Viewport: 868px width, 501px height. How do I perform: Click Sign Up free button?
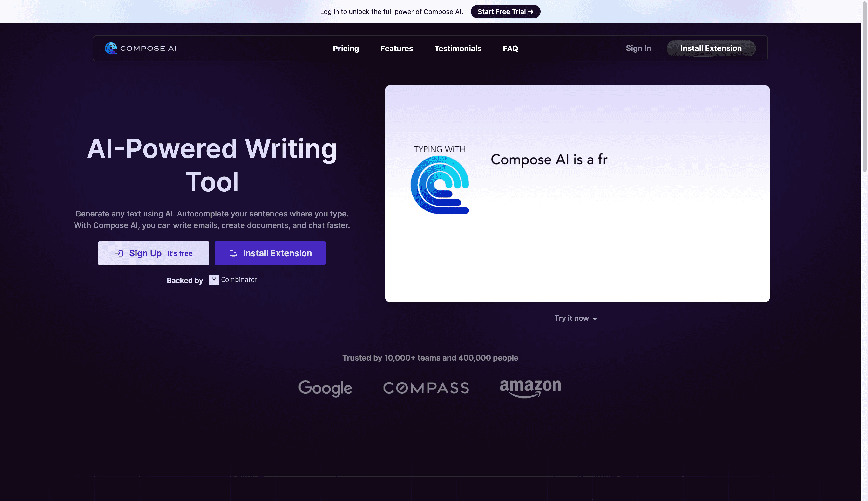pos(153,253)
